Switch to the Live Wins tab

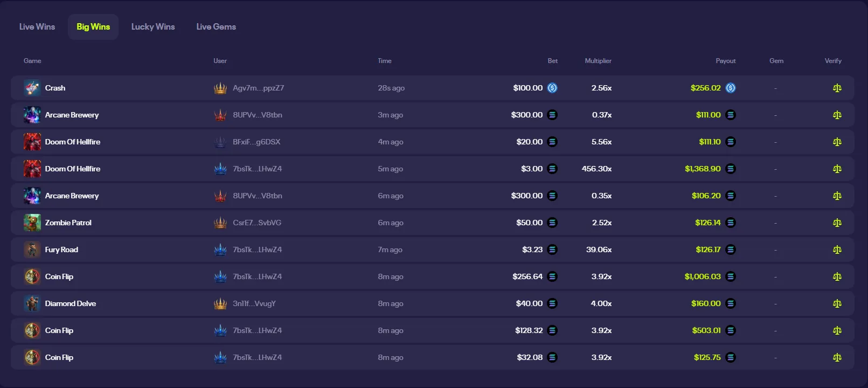pyautogui.click(x=37, y=27)
